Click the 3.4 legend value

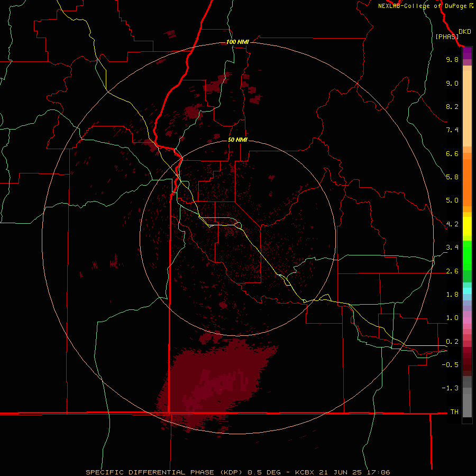pyautogui.click(x=452, y=248)
